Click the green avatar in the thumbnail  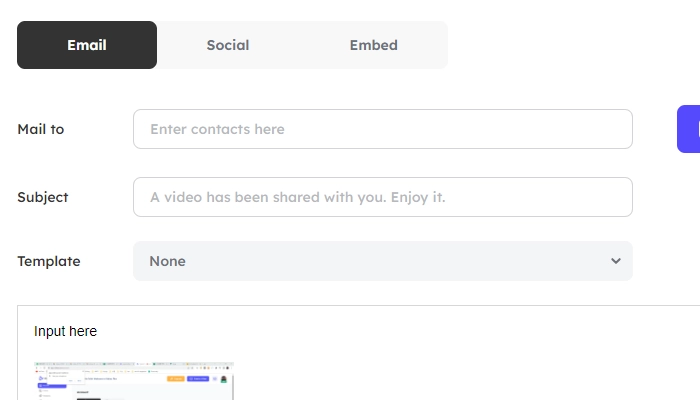(x=224, y=379)
